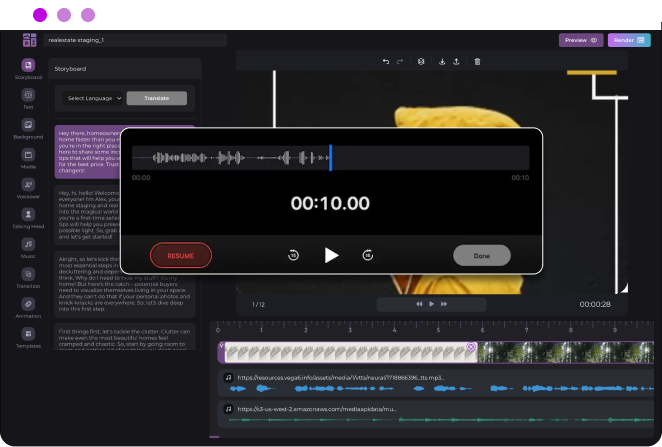
Task: Click the Translate button
Action: pyautogui.click(x=157, y=98)
